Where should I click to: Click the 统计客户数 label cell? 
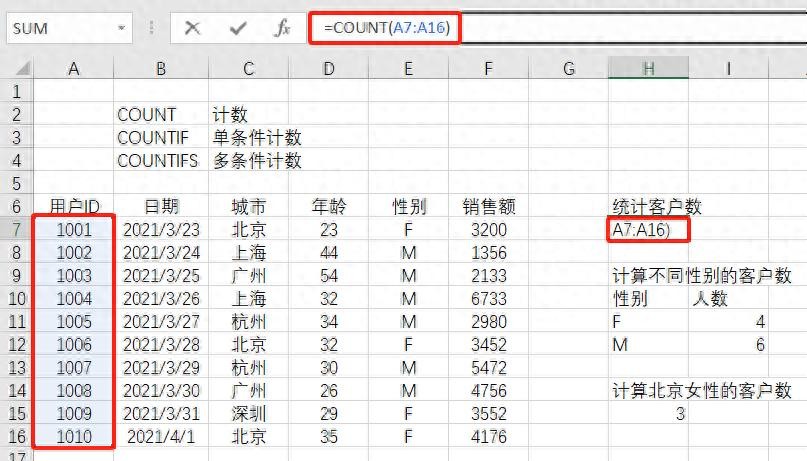657,206
